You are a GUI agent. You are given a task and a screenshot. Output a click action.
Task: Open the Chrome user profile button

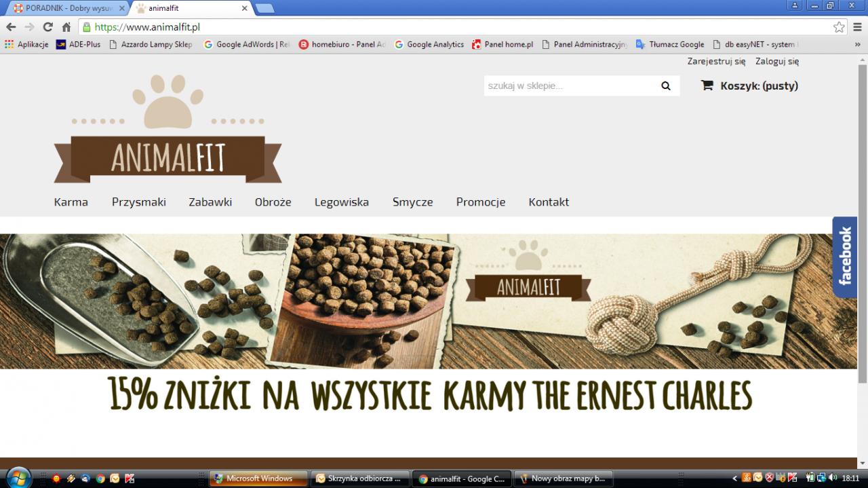[x=795, y=5]
